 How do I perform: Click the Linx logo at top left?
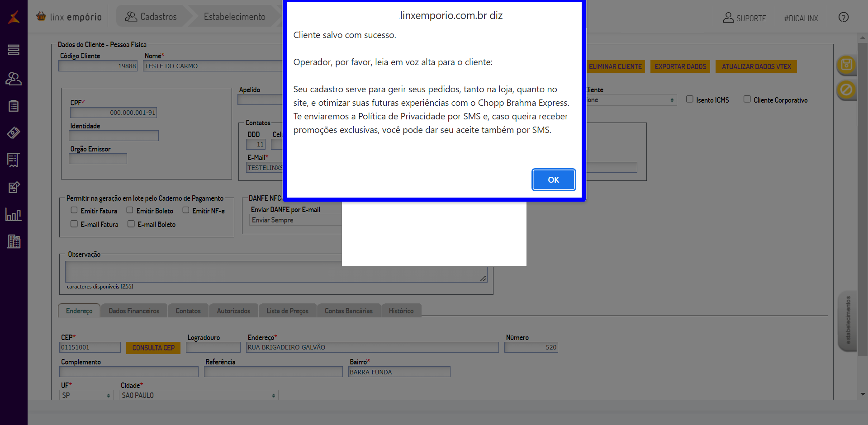(x=14, y=17)
